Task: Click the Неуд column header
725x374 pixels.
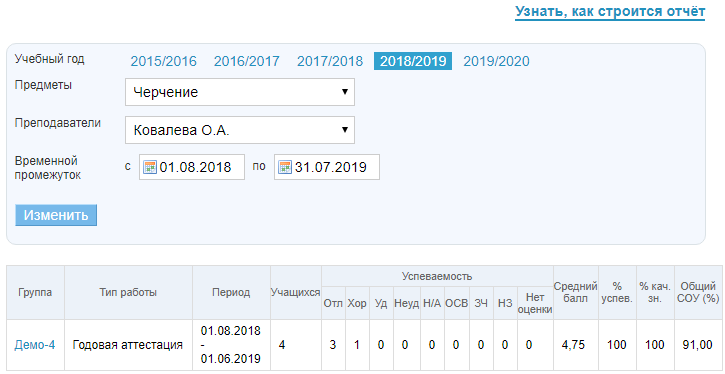Action: (406, 303)
